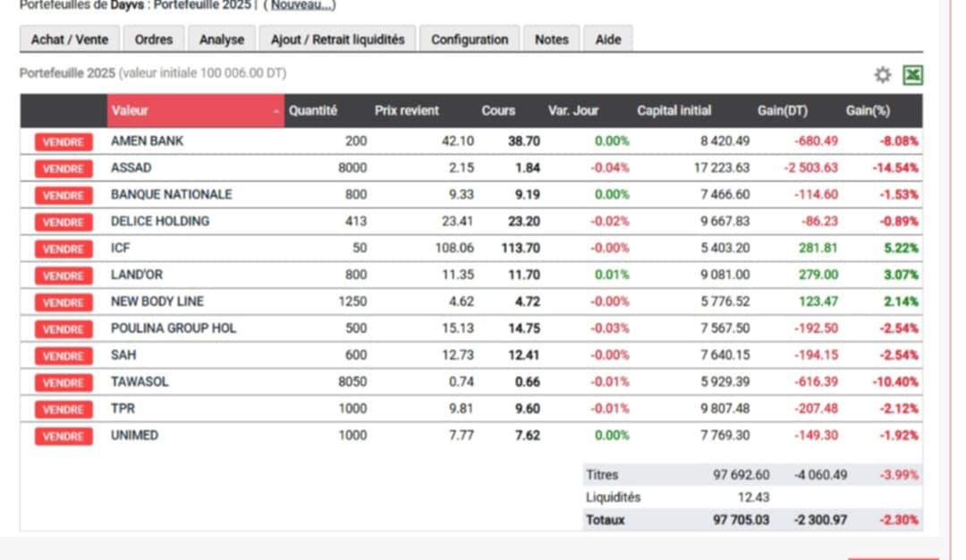Click VENDRE for the ASSAD row
Viewport: 966px width, 560px height.
click(x=64, y=168)
